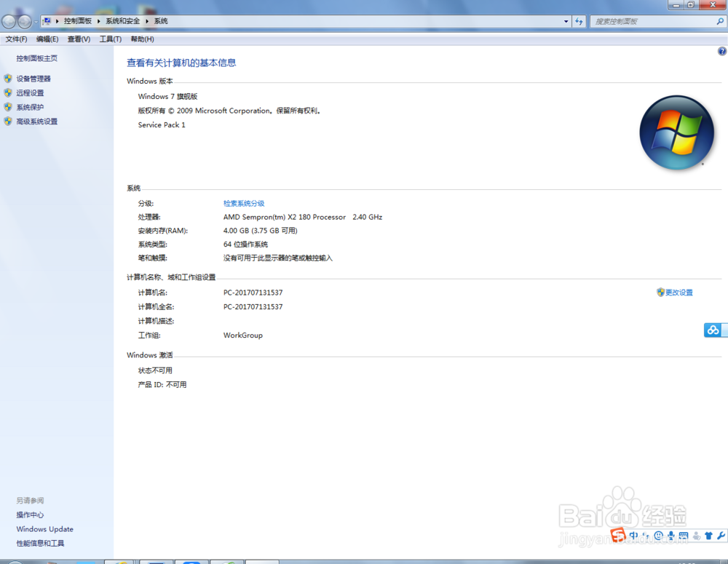This screenshot has width=728, height=564.
Task: Open 高级系统设置 from the sidebar
Action: 36,121
